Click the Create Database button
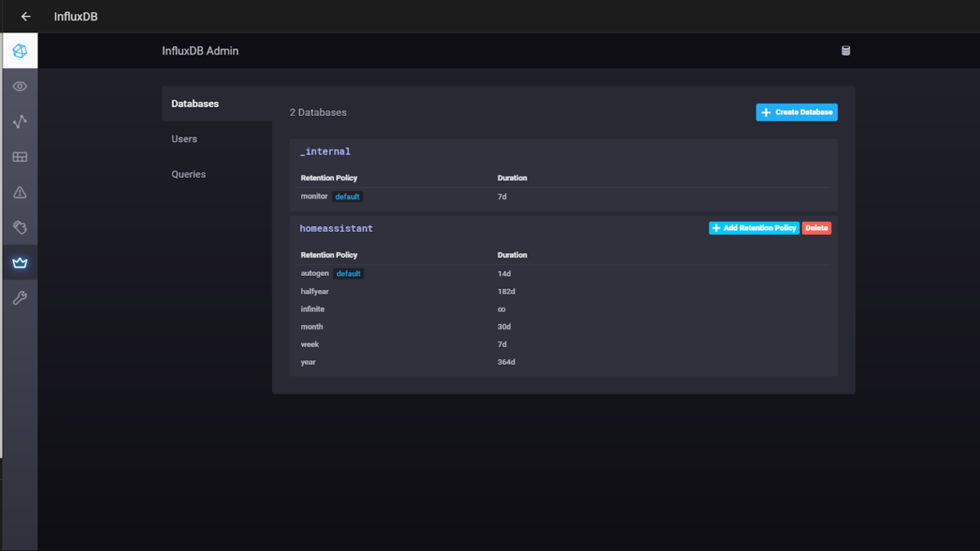The height and width of the screenshot is (551, 980). click(796, 112)
